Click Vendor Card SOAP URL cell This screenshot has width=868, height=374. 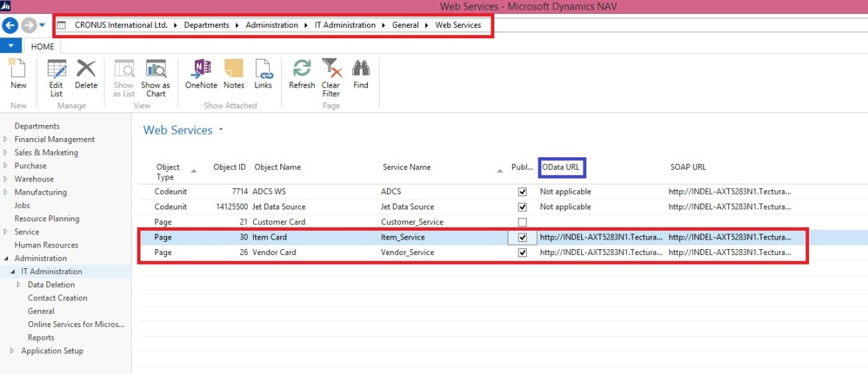[730, 252]
